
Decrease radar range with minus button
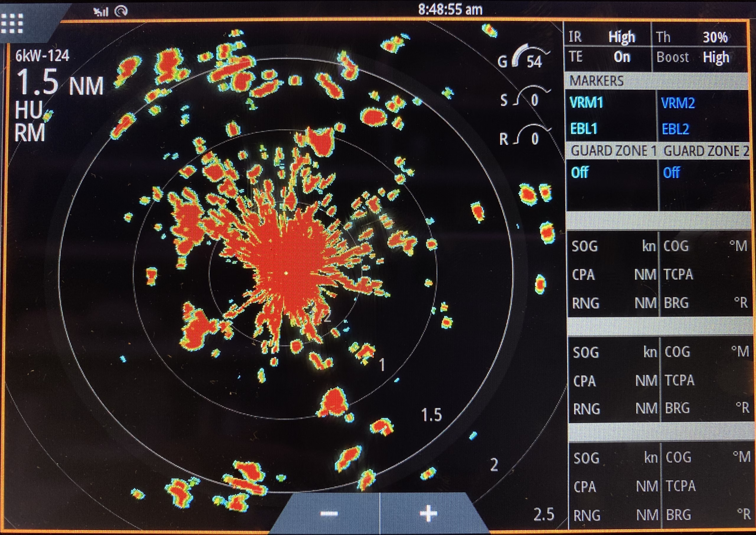(x=329, y=513)
